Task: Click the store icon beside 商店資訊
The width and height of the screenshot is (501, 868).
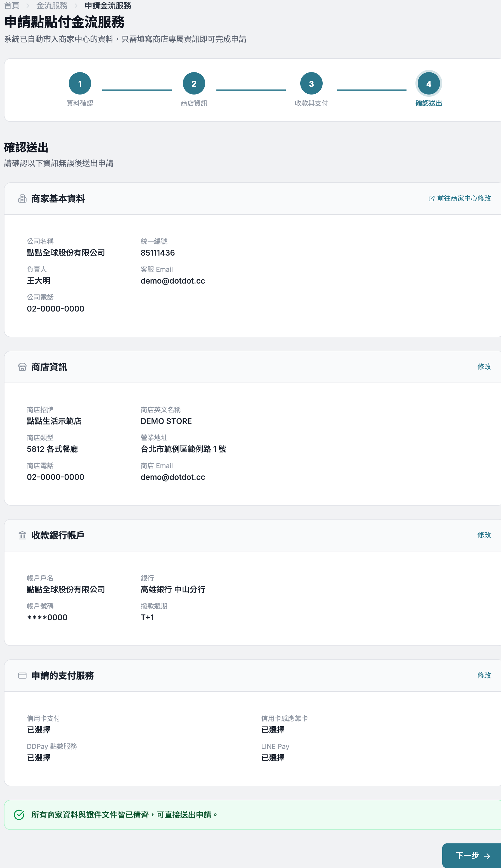Action: 22,367
